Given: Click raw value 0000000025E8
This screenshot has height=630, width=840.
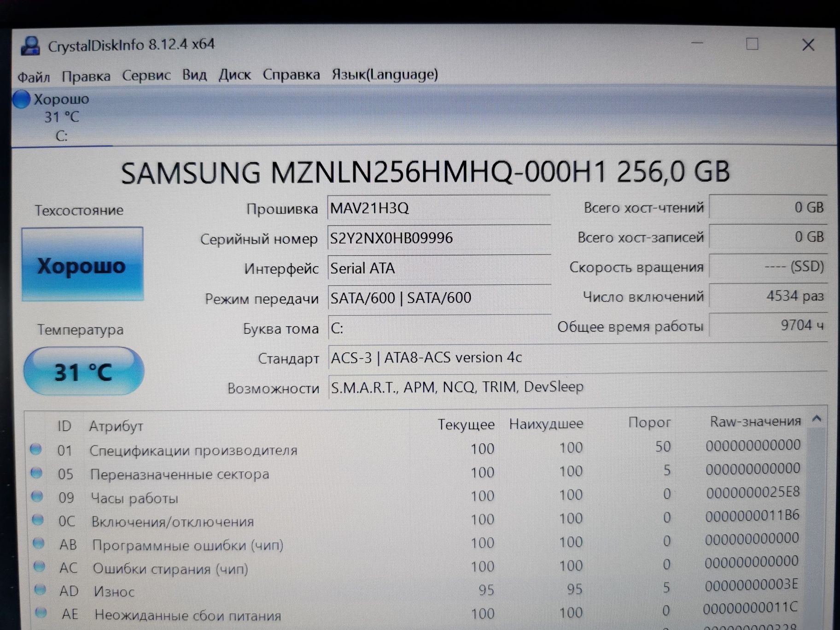Looking at the screenshot, I should tap(753, 492).
